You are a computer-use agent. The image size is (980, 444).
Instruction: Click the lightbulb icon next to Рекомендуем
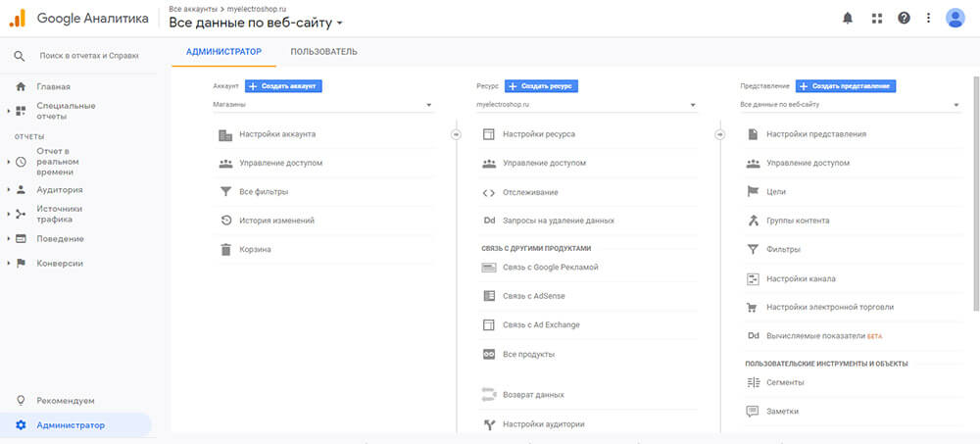click(x=21, y=400)
